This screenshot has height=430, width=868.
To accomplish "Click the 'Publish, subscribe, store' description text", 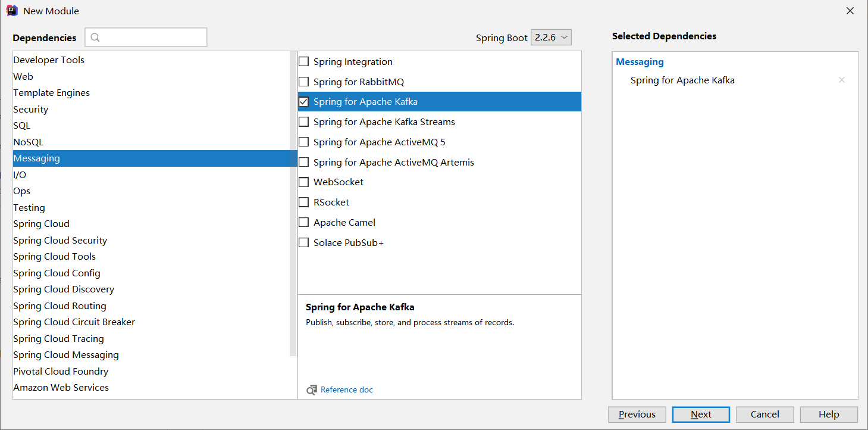I will point(410,322).
